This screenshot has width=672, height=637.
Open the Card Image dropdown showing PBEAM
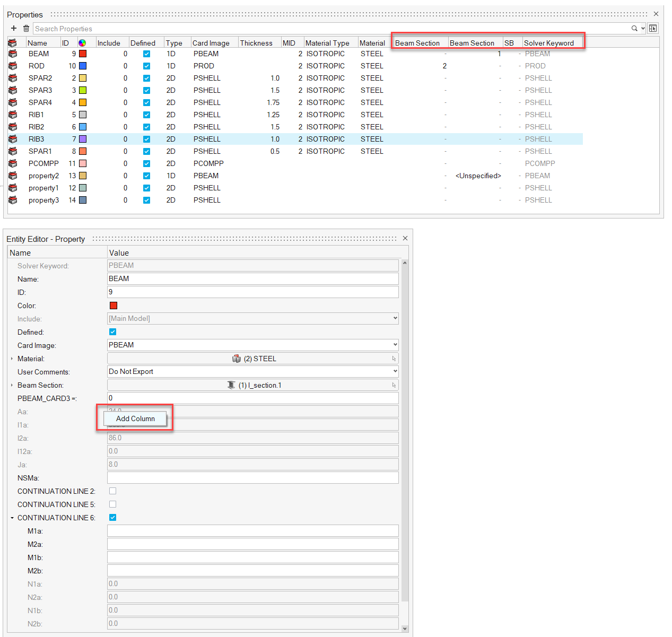pyautogui.click(x=252, y=345)
